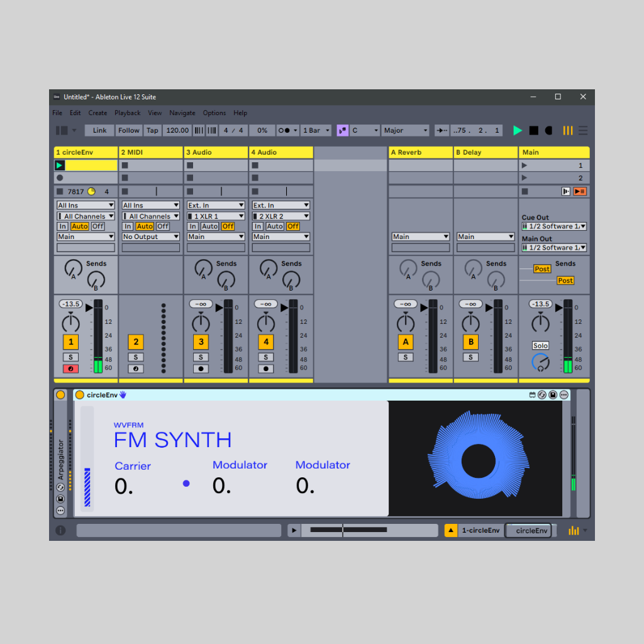Click the 120.00 tempo field
Viewport: 644px width, 644px height.
[177, 131]
